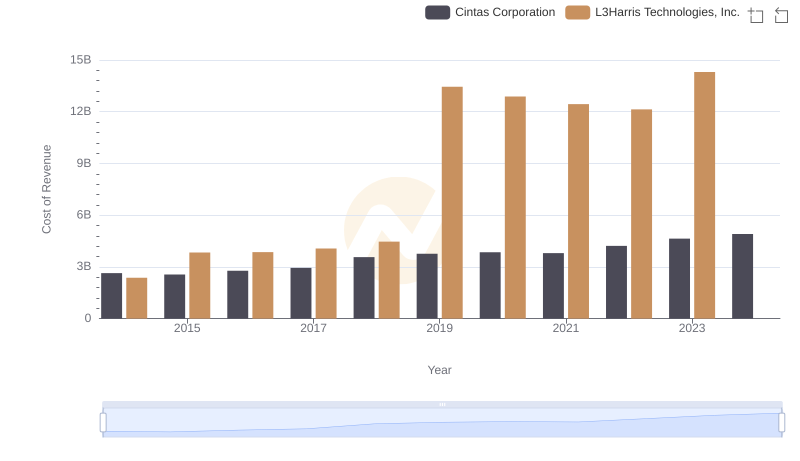Click the right handle of the range slider
This screenshot has width=800, height=461.
(x=781, y=423)
